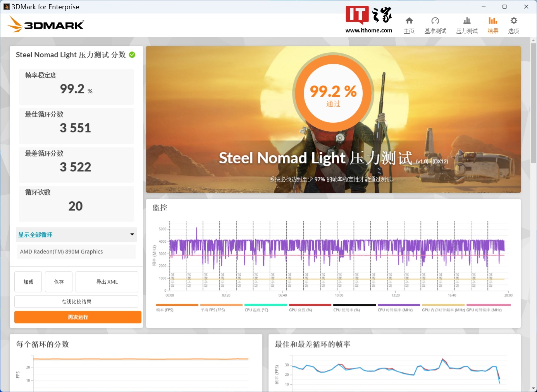Toggle the CPU 使用率 (%) legend swatch
The image size is (537, 392).
point(355,305)
